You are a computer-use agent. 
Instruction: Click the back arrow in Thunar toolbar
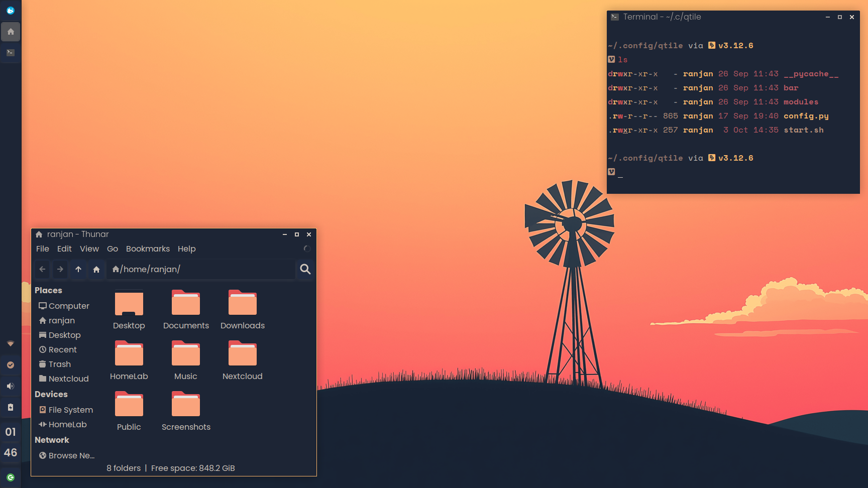tap(42, 270)
